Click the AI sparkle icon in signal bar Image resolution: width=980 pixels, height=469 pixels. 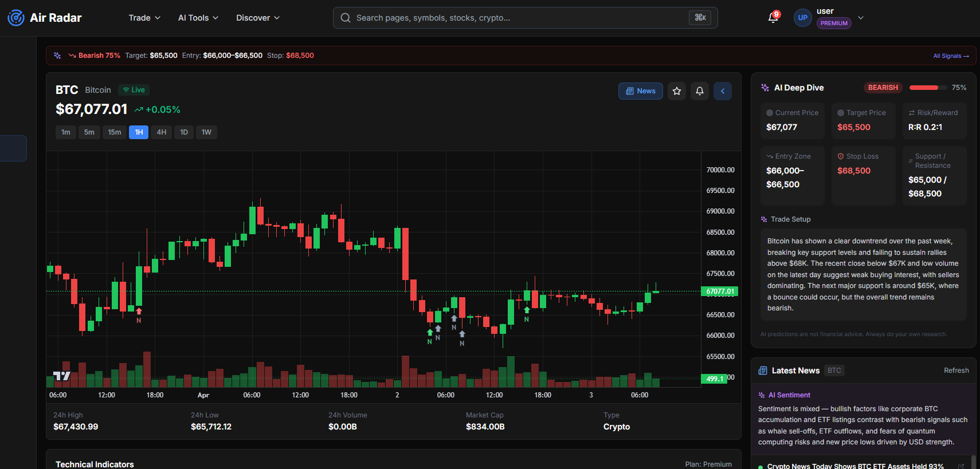tap(57, 56)
